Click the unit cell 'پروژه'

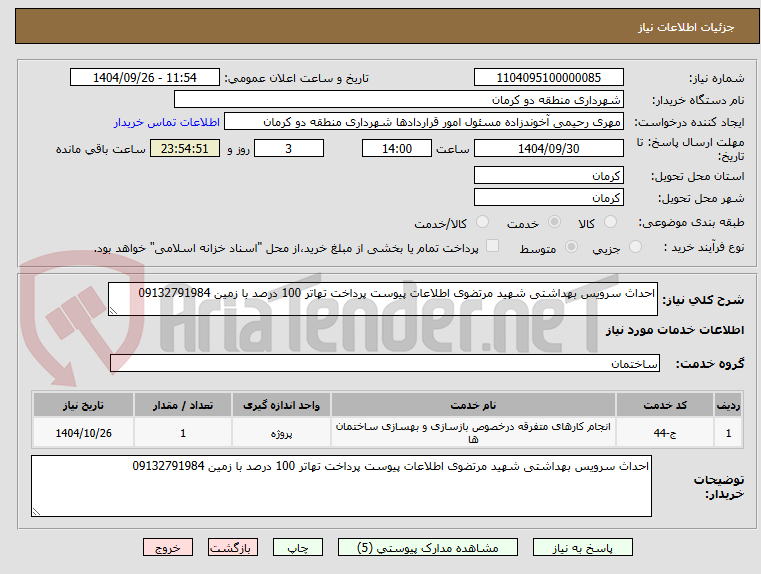[x=281, y=432]
